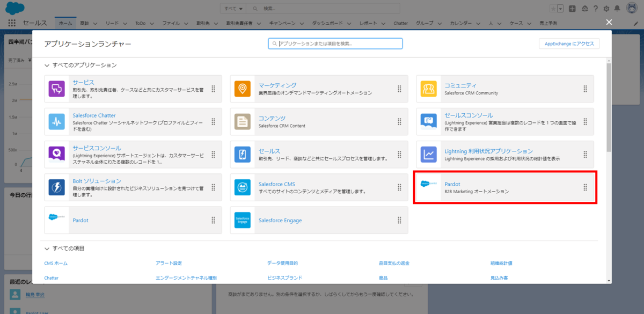Open the コンテンツ app icon

pyautogui.click(x=243, y=122)
